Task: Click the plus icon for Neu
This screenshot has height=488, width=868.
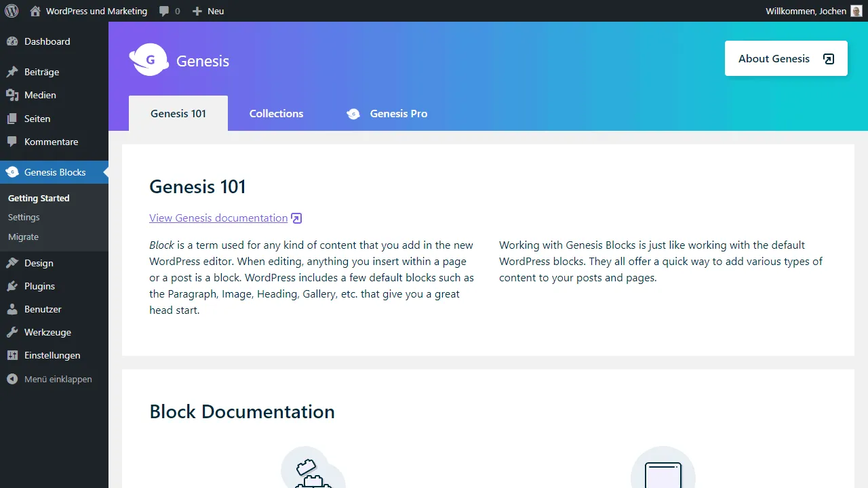Action: pyautogui.click(x=197, y=11)
